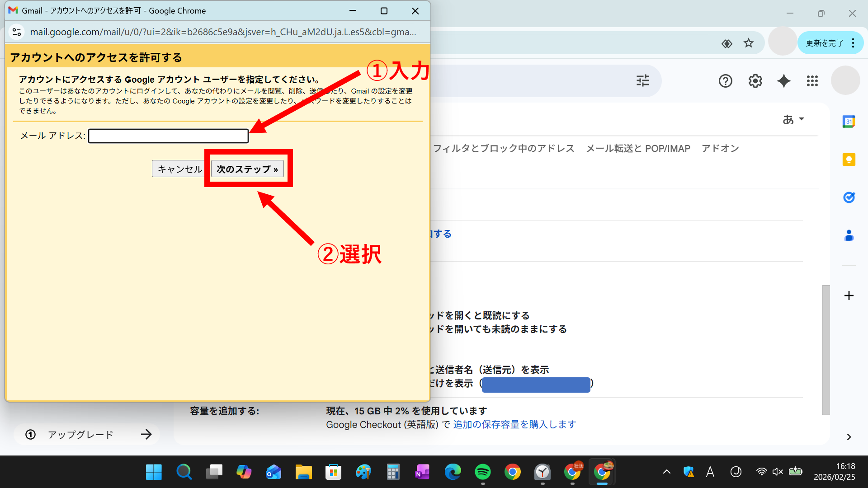Open Google Keep in the side panel
The width and height of the screenshot is (868, 488).
(849, 160)
